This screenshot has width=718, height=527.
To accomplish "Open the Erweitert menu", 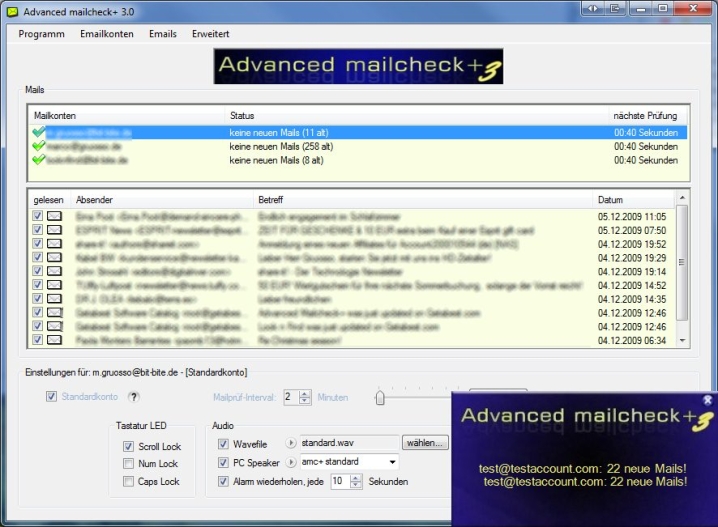I will [x=210, y=34].
